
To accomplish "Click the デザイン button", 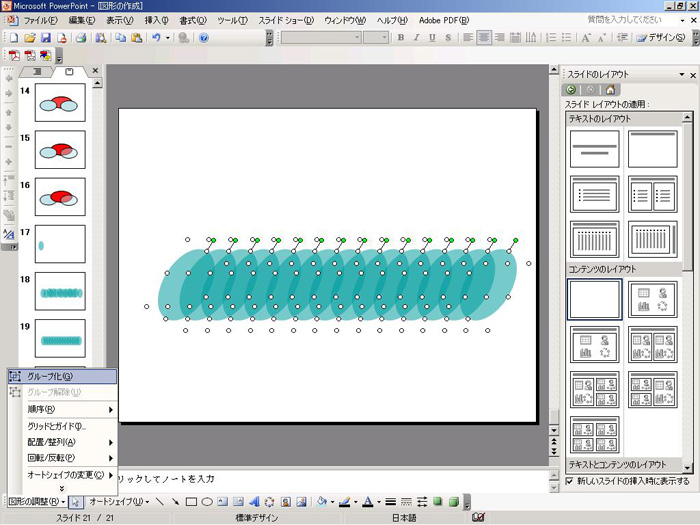I will point(661,38).
